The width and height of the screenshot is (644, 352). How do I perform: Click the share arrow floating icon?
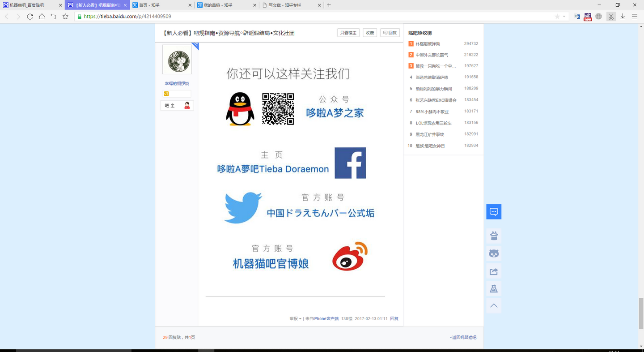click(494, 271)
